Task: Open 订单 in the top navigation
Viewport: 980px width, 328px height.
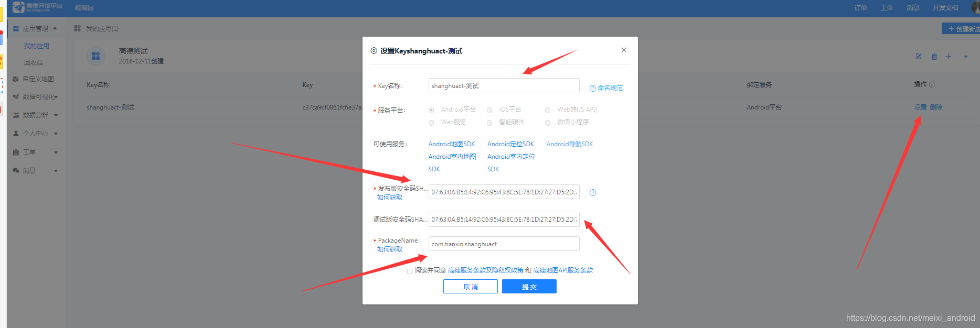Action: click(860, 8)
